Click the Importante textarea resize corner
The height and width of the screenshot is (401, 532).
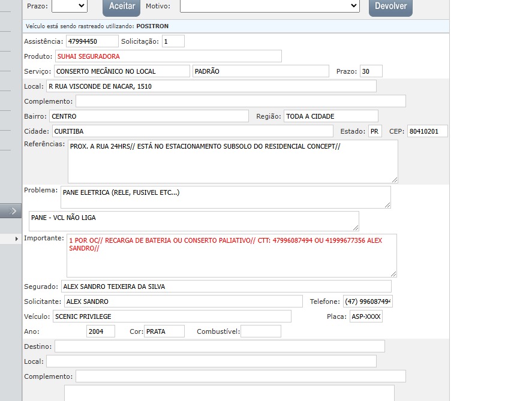[393, 273]
